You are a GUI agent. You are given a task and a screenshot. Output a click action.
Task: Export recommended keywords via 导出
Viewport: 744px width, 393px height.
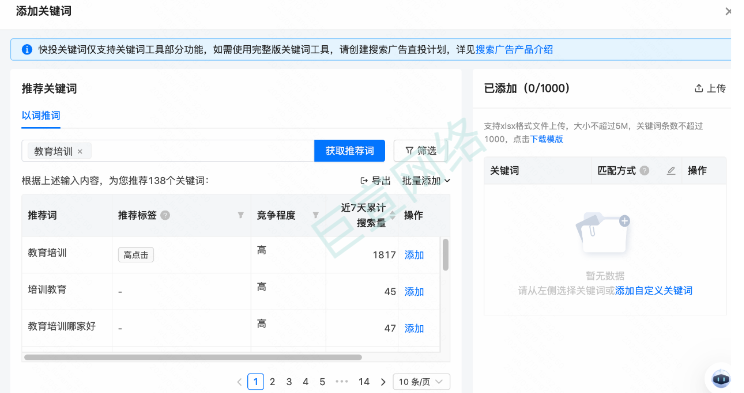tap(375, 181)
